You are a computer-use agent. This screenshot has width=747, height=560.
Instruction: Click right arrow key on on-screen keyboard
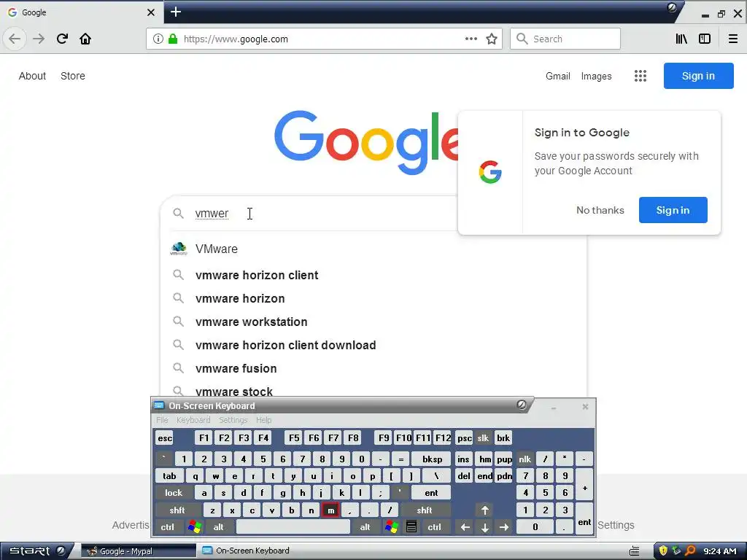click(x=504, y=527)
